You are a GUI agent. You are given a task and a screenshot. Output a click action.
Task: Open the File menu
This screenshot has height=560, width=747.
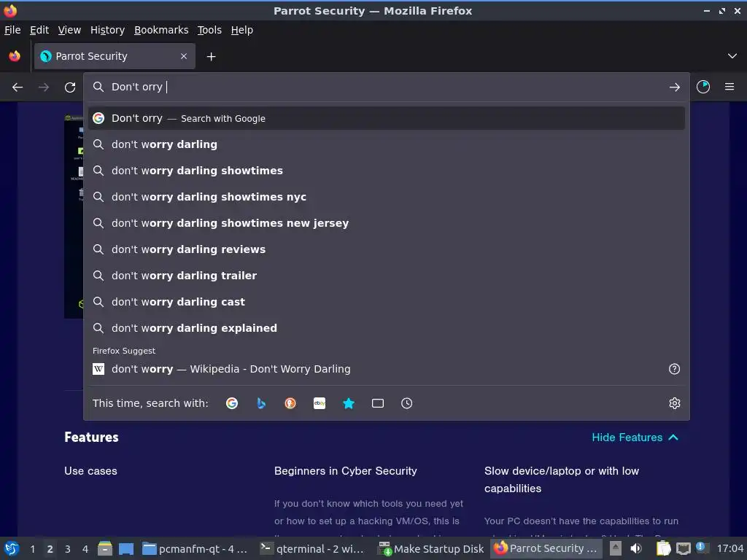tap(12, 30)
